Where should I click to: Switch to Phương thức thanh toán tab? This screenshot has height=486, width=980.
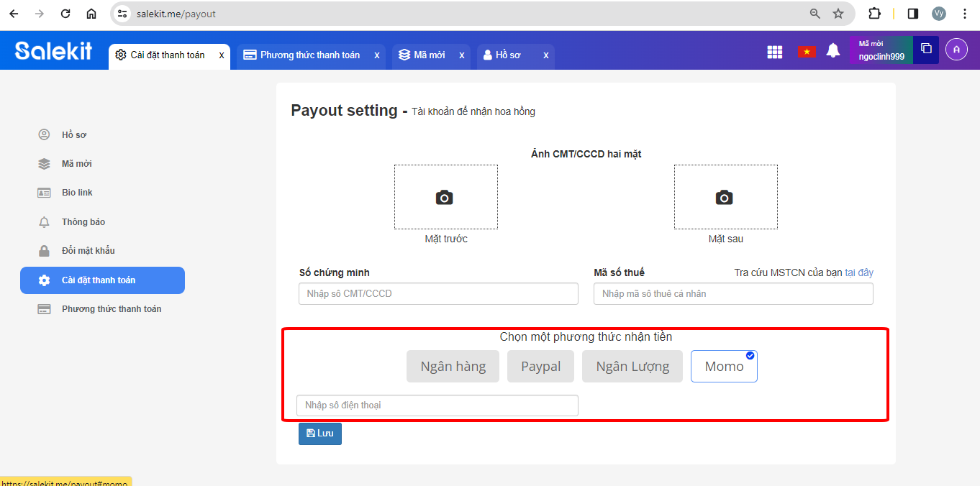[x=309, y=55]
